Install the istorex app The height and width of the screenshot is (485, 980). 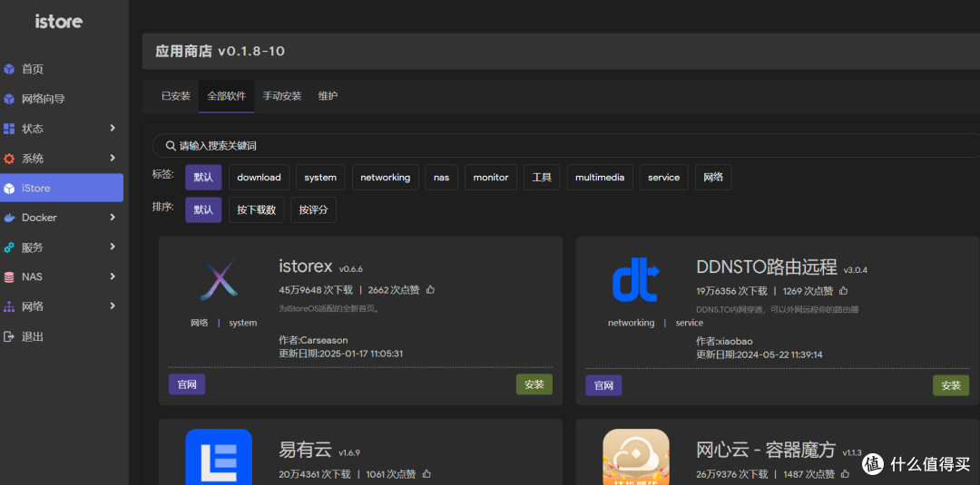534,384
